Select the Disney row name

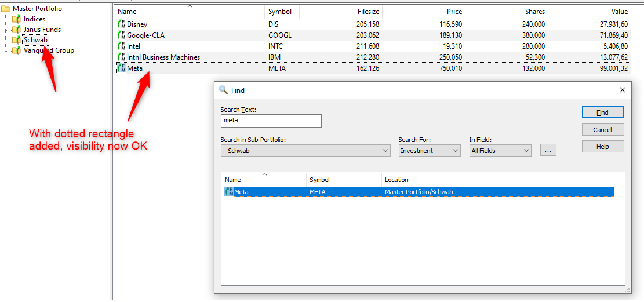tap(137, 25)
